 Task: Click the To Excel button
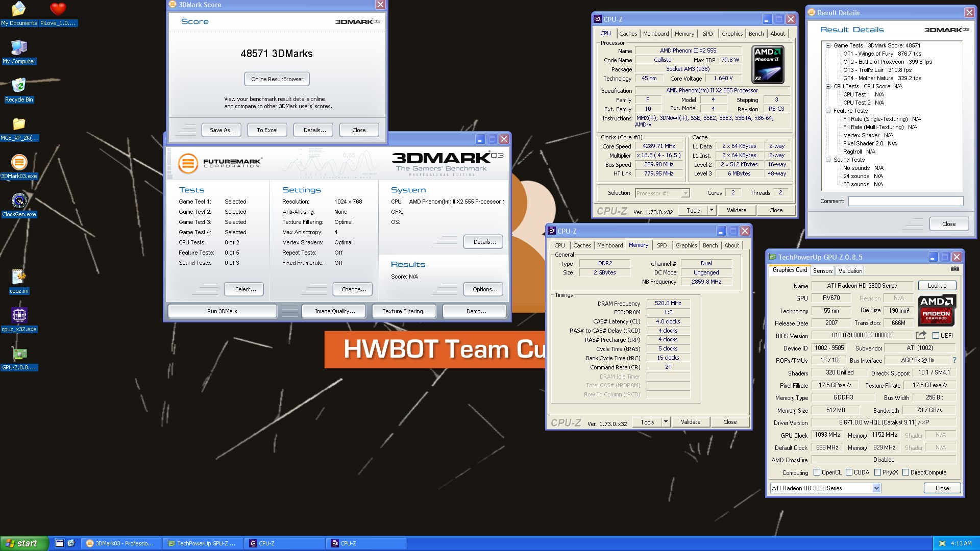pos(267,130)
